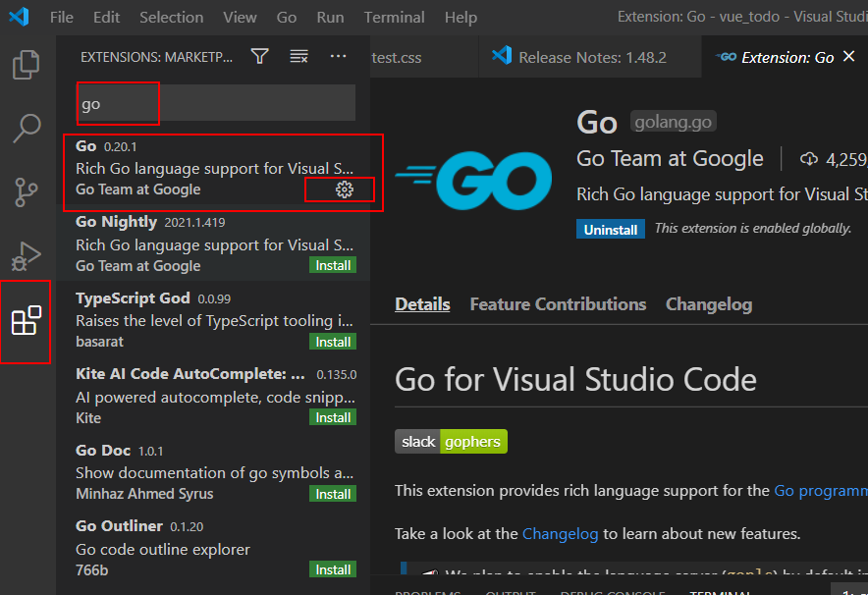868x595 pixels.
Task: Click the large Go extension logo
Action: click(x=473, y=181)
